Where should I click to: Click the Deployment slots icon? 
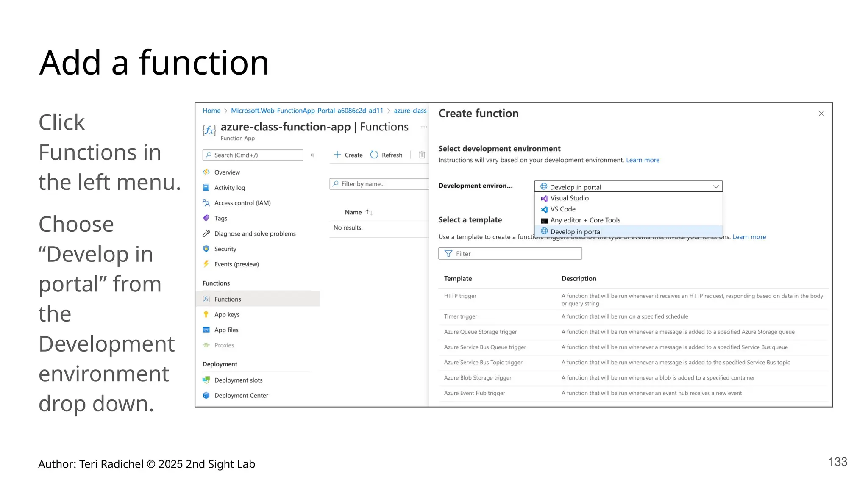206,380
